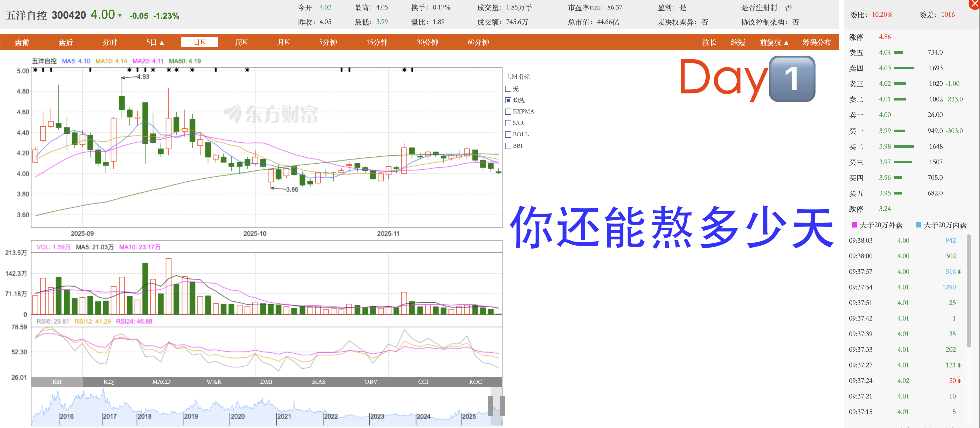Click the rightmost up-down arrow event marker
Screen dimensions: 980x428
(x=412, y=70)
